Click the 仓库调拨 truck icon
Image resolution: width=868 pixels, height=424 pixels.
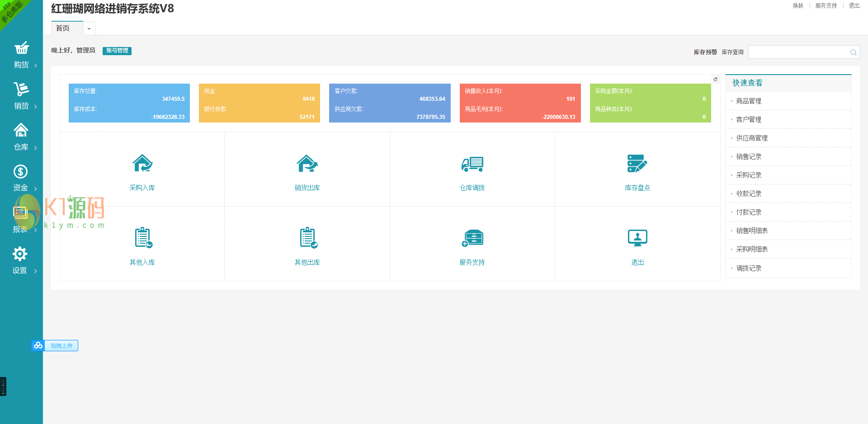tap(472, 164)
